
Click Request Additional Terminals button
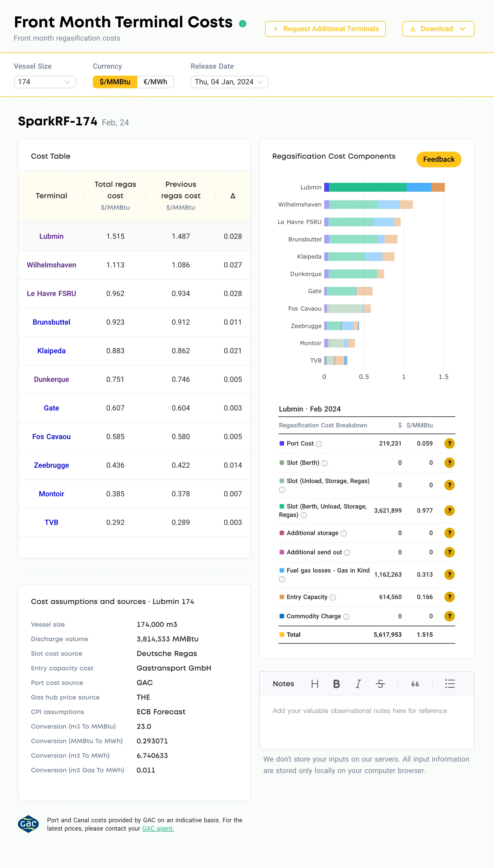[325, 29]
